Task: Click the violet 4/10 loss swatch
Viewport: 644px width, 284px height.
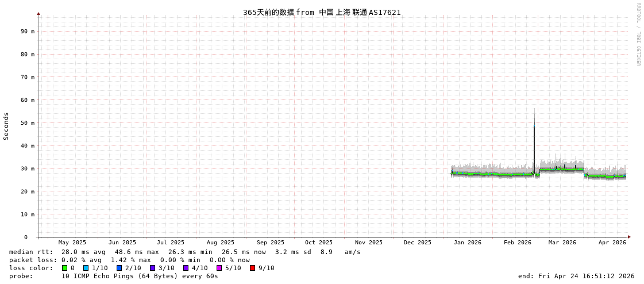Action: [x=186, y=268]
